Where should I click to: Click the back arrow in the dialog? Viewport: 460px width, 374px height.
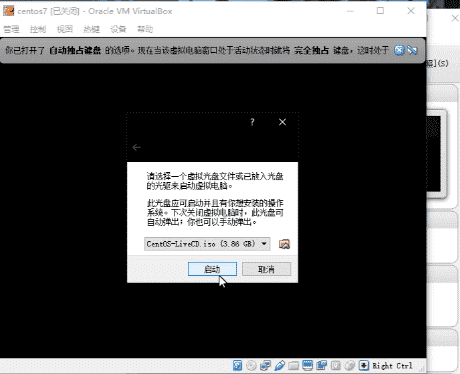[x=136, y=147]
